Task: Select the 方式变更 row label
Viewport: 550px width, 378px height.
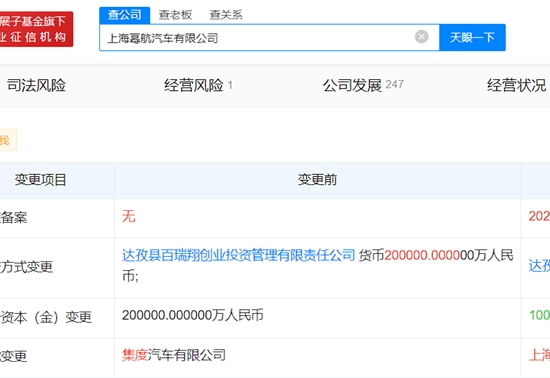Action: point(26,267)
